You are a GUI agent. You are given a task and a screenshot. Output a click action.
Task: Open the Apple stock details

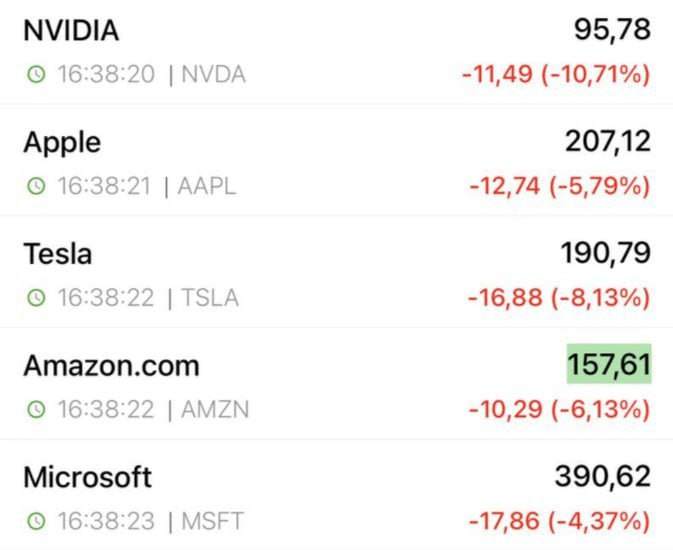(62, 142)
